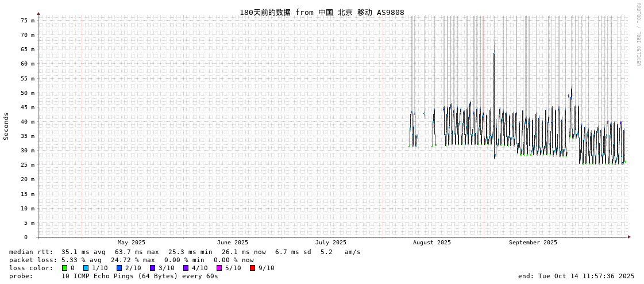Click the August 2025 x-axis label
The height and width of the screenshot is (284, 644).
click(432, 243)
